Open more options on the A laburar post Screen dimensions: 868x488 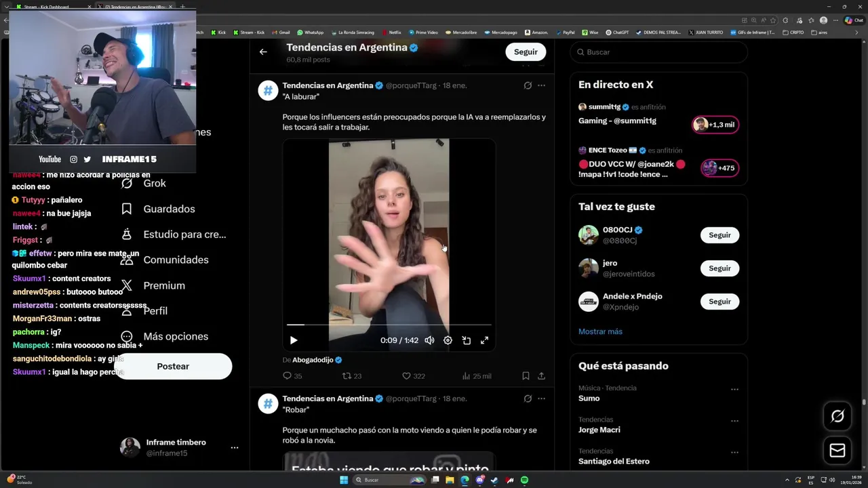pos(541,85)
